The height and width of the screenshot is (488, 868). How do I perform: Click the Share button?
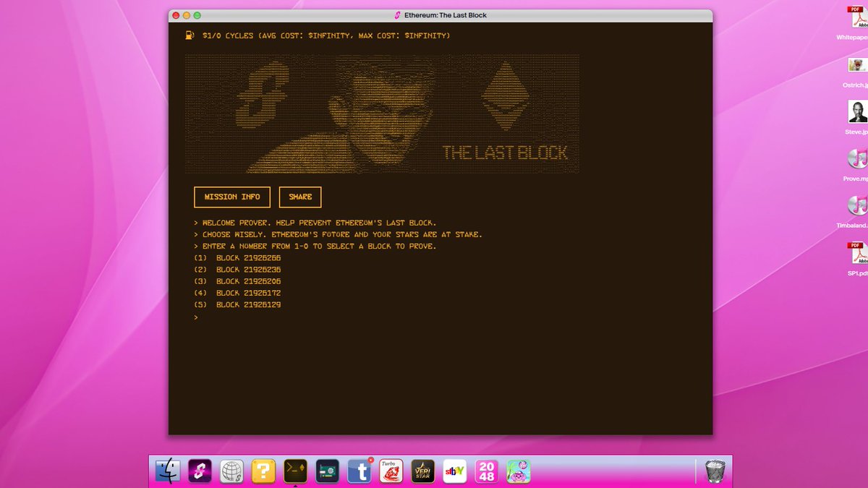tap(300, 197)
